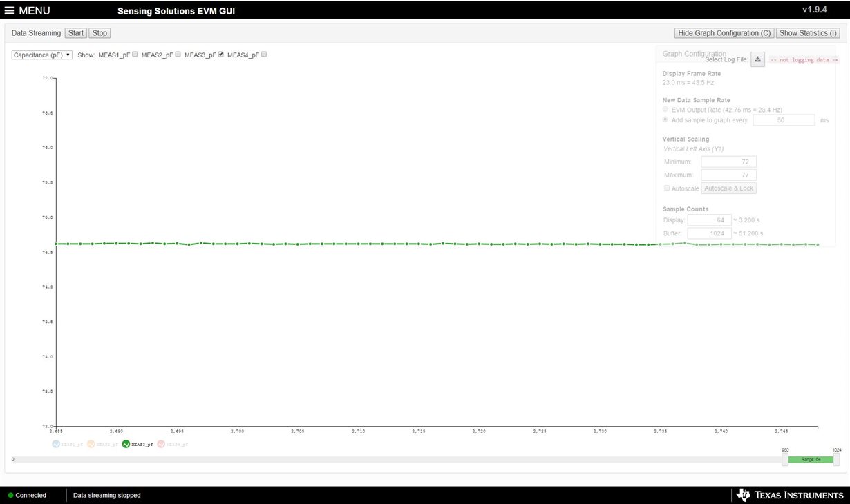Open the Capacitance (pF) dropdown
The image size is (850, 504).
coord(41,54)
